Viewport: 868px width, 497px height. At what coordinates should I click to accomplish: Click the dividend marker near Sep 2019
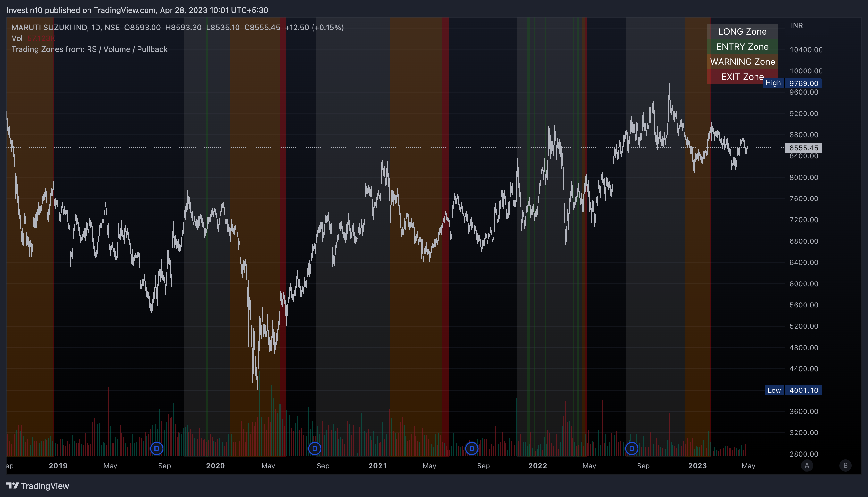pos(157,449)
